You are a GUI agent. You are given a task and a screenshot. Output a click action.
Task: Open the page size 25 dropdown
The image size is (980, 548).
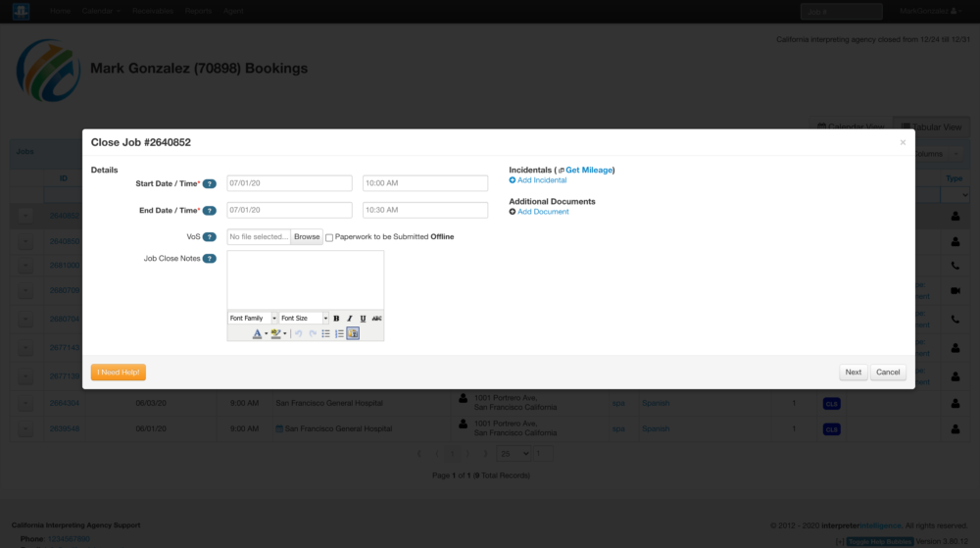pyautogui.click(x=514, y=454)
